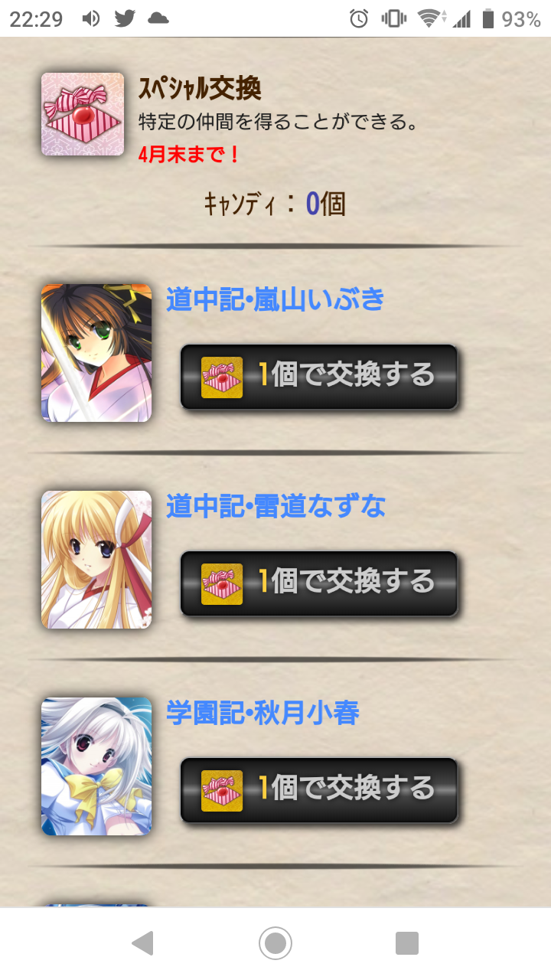The width and height of the screenshot is (551, 980).
Task: Tap the alarm clock status icon
Action: [359, 19]
